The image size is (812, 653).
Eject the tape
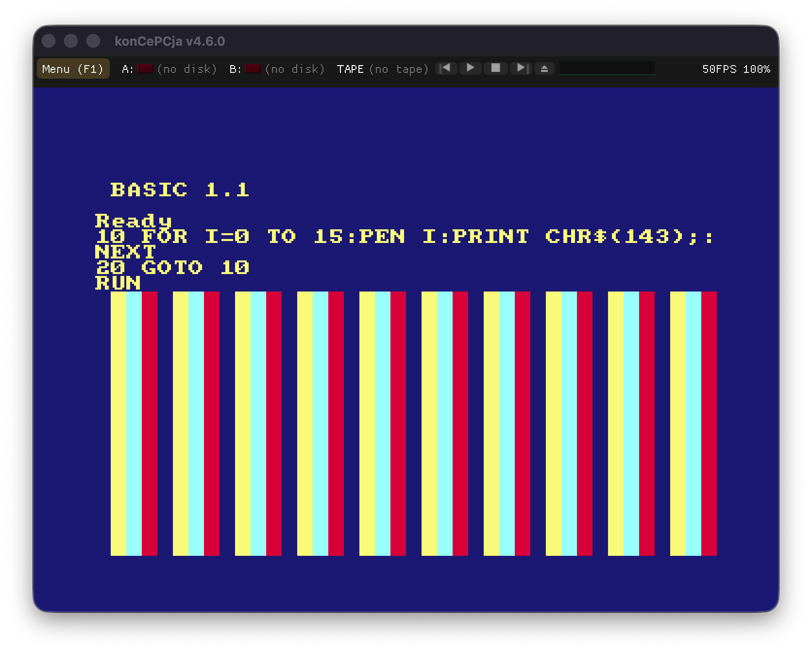coord(544,69)
